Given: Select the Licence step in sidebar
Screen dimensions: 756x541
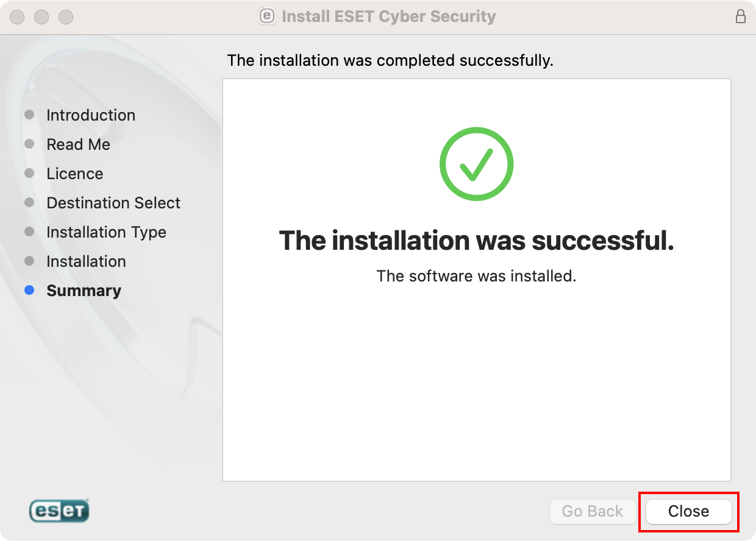Looking at the screenshot, I should [74, 174].
